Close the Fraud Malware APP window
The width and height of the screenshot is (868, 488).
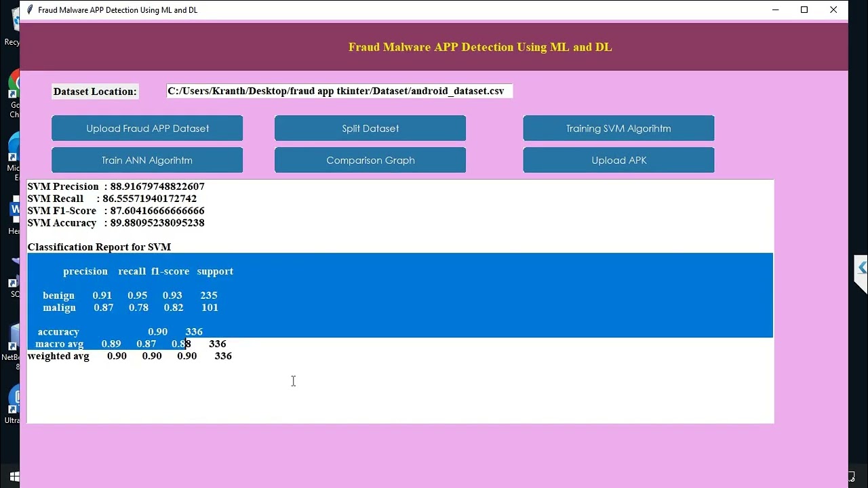(833, 10)
